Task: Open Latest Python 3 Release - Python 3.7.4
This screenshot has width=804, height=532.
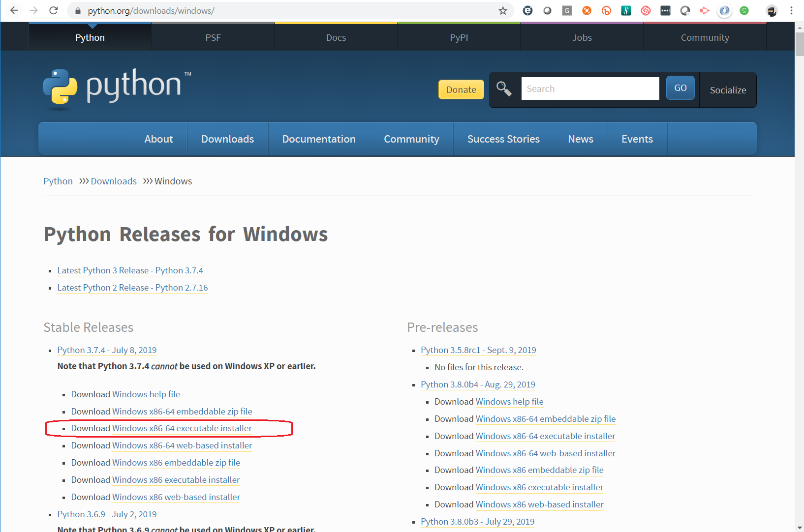Action: 130,270
